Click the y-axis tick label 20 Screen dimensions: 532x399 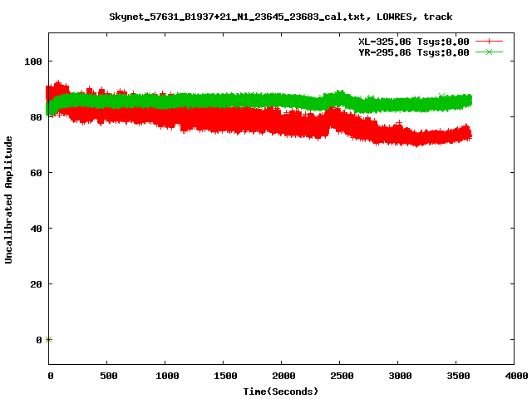coord(36,284)
